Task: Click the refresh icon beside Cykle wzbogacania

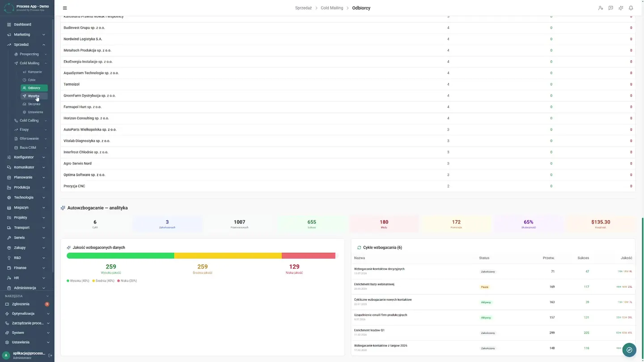Action: [359, 248]
